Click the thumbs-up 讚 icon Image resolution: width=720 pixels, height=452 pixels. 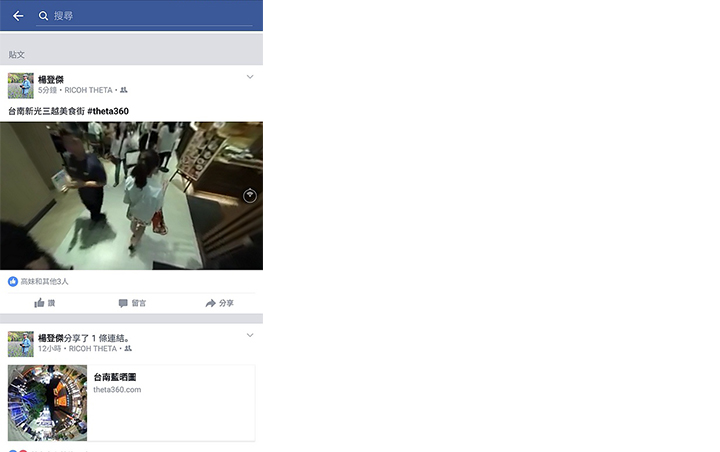[x=39, y=303]
